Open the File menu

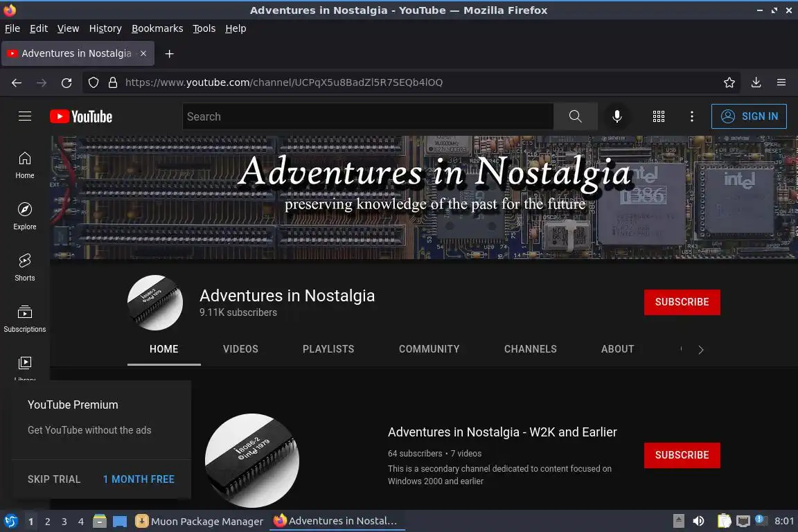(12, 28)
